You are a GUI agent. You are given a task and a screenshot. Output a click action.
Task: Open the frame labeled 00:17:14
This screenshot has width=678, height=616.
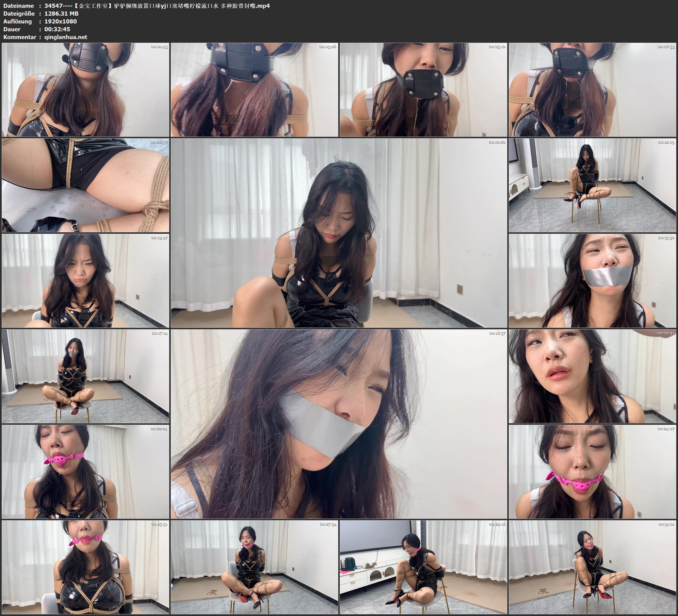click(85, 376)
